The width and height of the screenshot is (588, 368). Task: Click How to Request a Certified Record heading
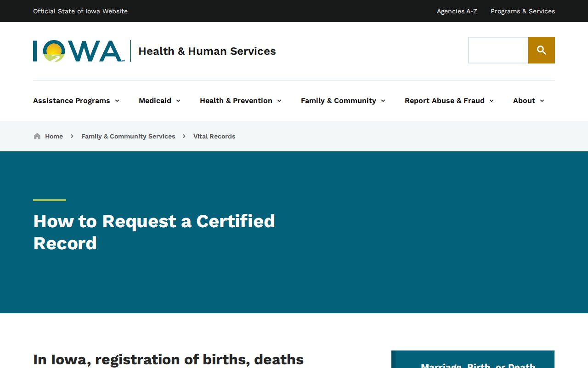coord(154,232)
